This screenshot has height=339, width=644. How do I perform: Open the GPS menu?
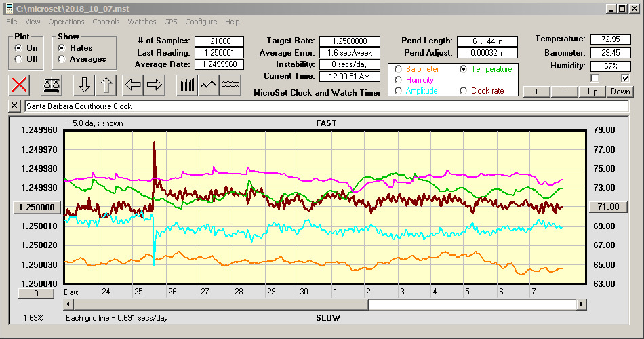coord(170,22)
